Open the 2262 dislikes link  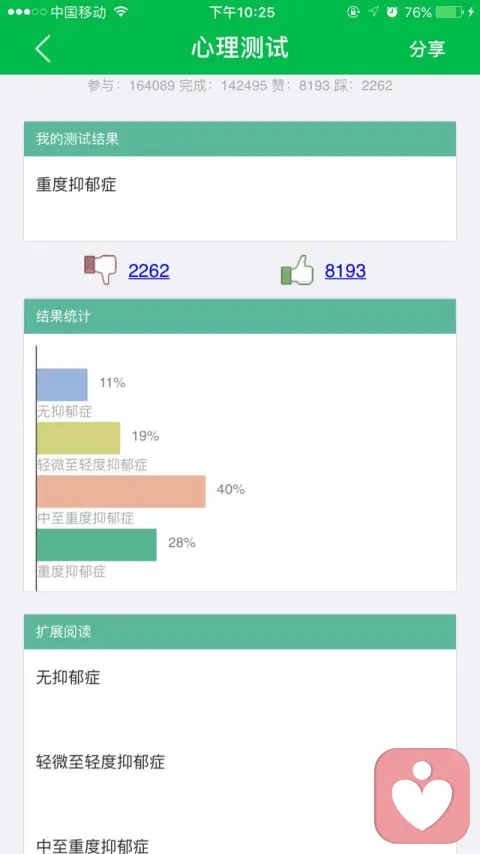coord(149,271)
